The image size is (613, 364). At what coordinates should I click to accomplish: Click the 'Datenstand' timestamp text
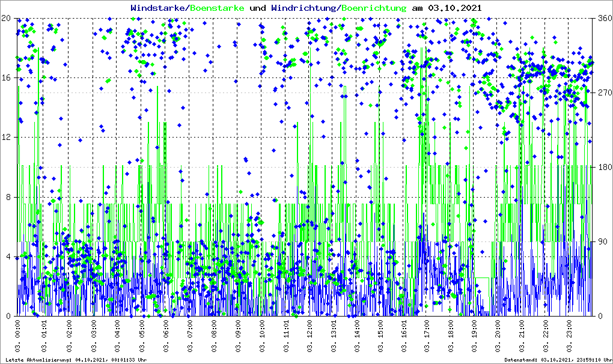click(x=558, y=360)
